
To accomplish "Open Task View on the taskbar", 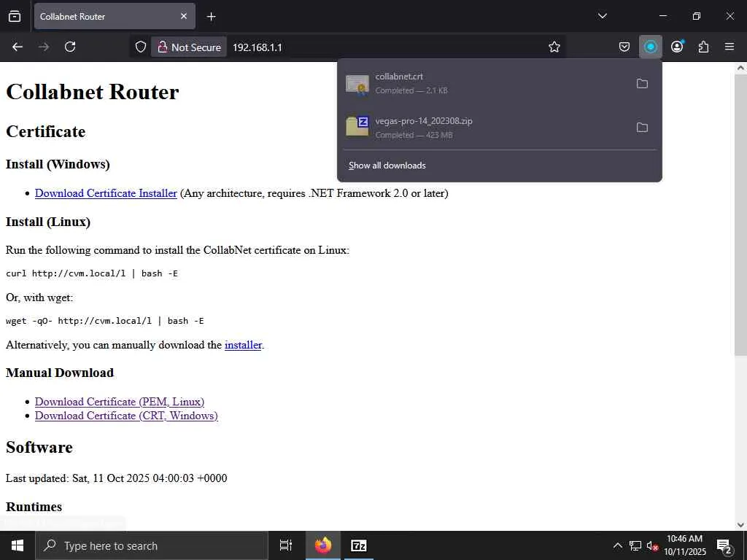I will coord(286,545).
